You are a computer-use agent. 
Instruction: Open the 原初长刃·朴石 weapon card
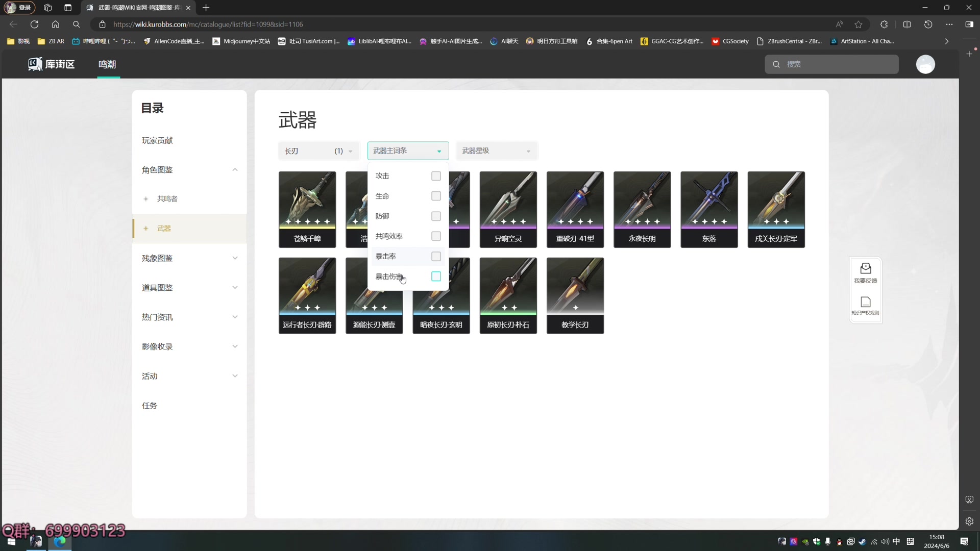[x=508, y=296]
